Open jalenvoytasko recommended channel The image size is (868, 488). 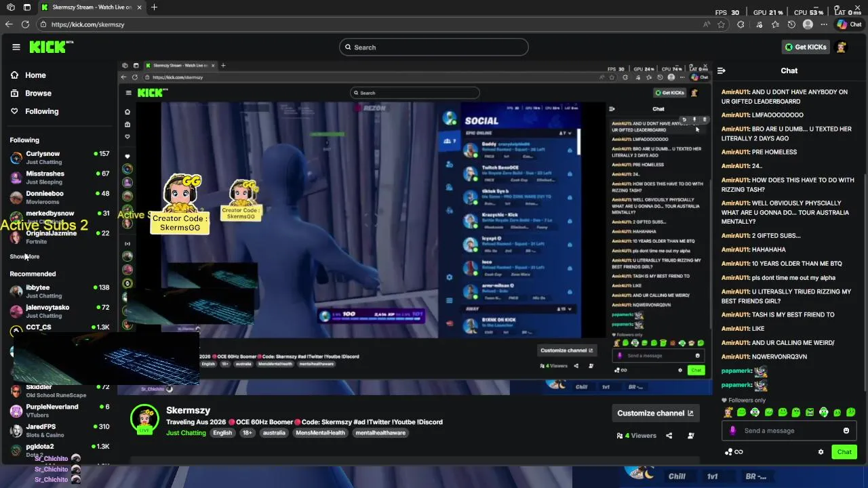(x=60, y=311)
